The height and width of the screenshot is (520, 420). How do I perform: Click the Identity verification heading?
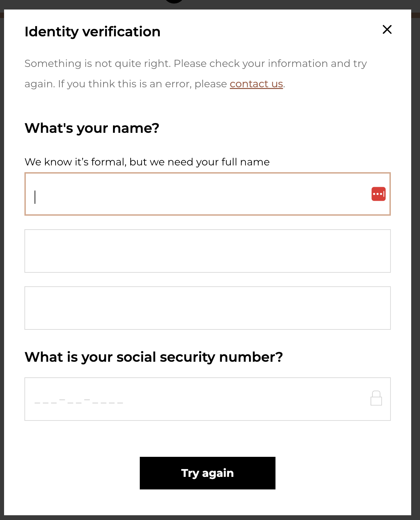92,32
